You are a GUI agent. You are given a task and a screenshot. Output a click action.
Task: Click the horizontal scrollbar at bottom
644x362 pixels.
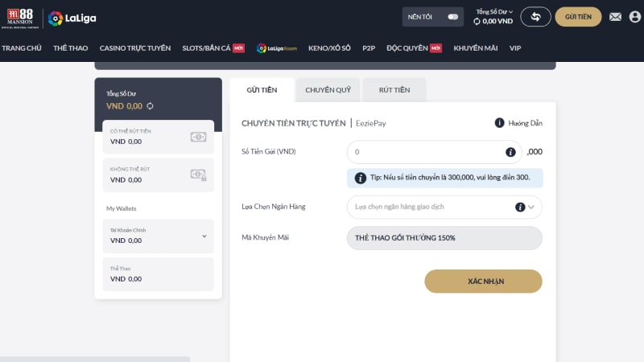point(95,359)
